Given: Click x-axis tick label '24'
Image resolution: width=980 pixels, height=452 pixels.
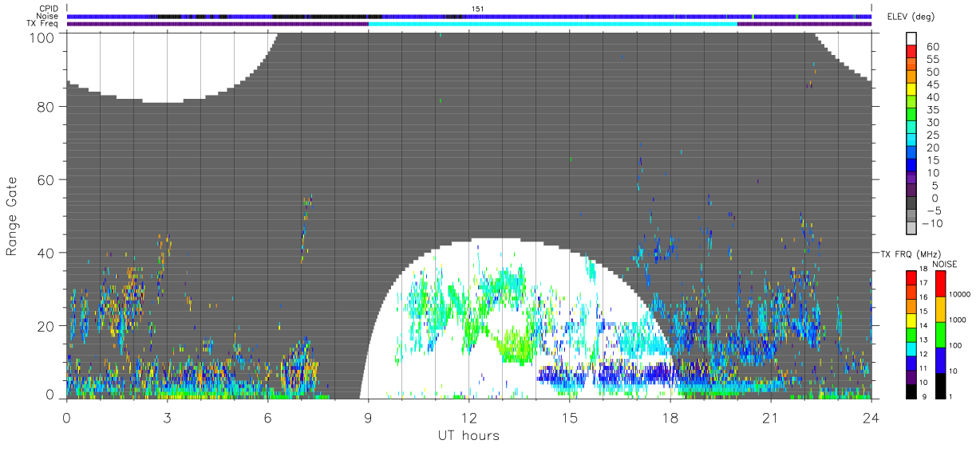Looking at the screenshot, I should pyautogui.click(x=871, y=418).
